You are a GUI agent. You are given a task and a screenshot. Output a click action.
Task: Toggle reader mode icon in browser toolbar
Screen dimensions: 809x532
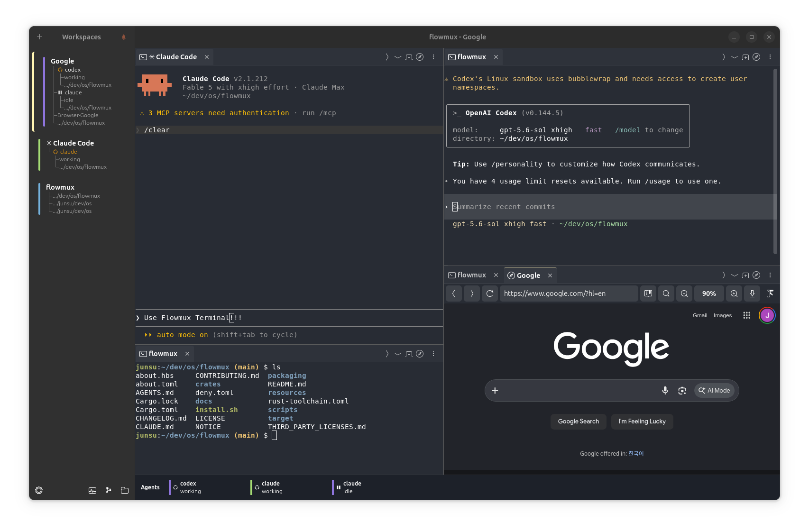click(x=648, y=294)
